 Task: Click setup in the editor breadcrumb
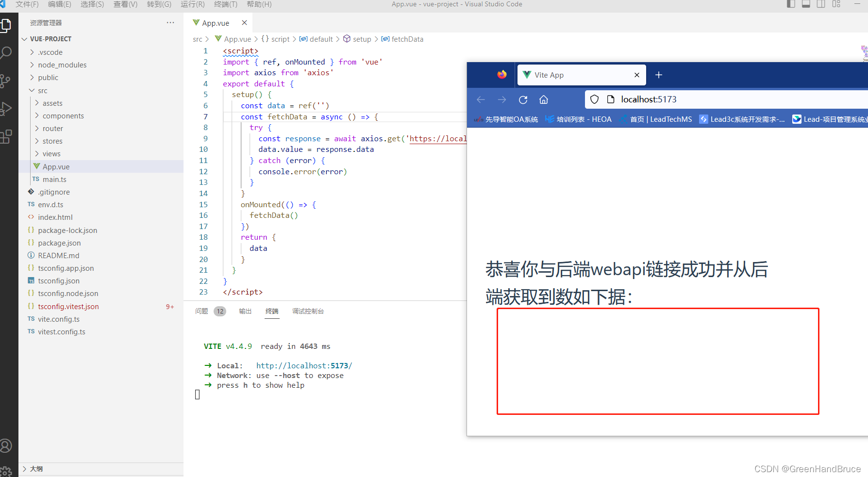(362, 39)
